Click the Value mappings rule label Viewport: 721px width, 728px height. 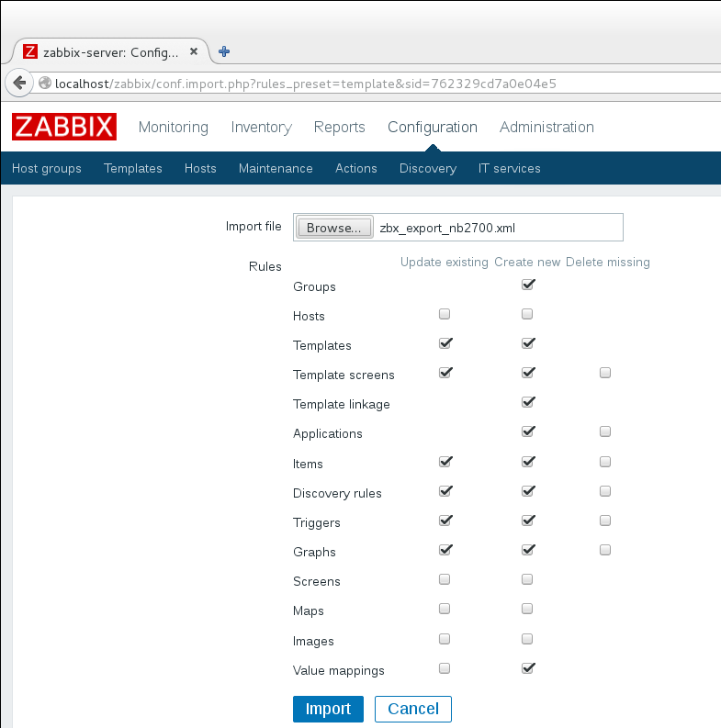[x=339, y=670]
